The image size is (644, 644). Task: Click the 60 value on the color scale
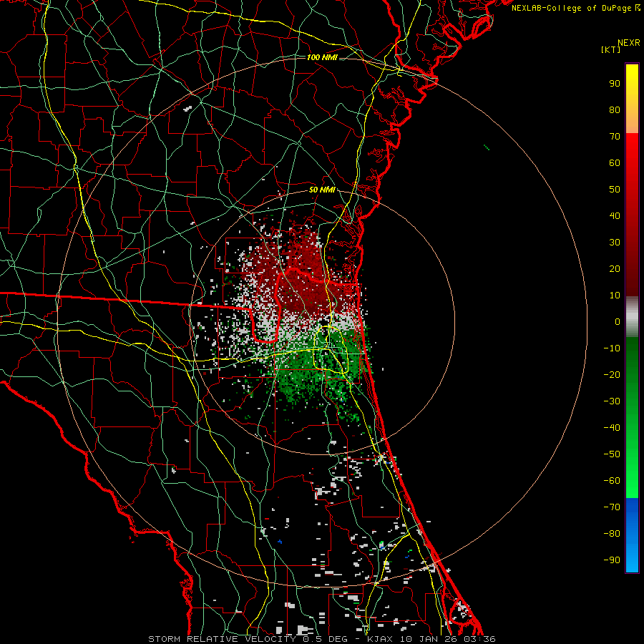point(615,163)
